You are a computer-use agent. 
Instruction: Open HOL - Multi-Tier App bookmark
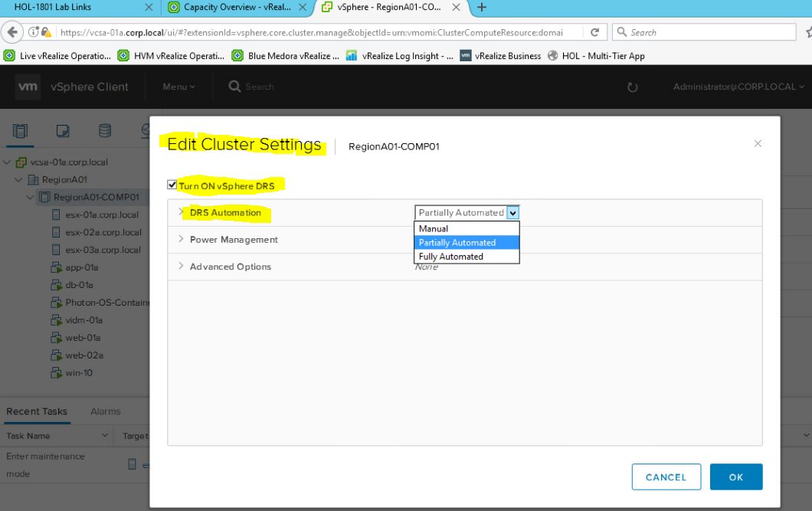[597, 56]
